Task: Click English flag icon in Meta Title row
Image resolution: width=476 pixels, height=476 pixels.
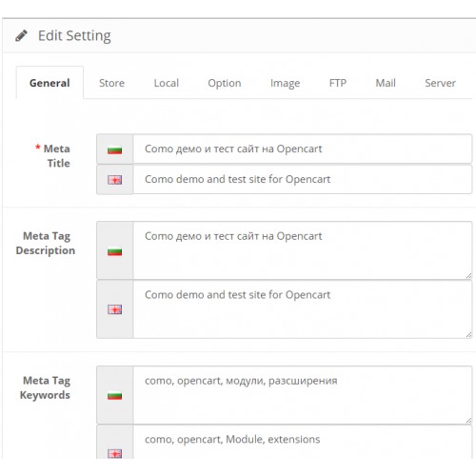Action: pyautogui.click(x=114, y=180)
